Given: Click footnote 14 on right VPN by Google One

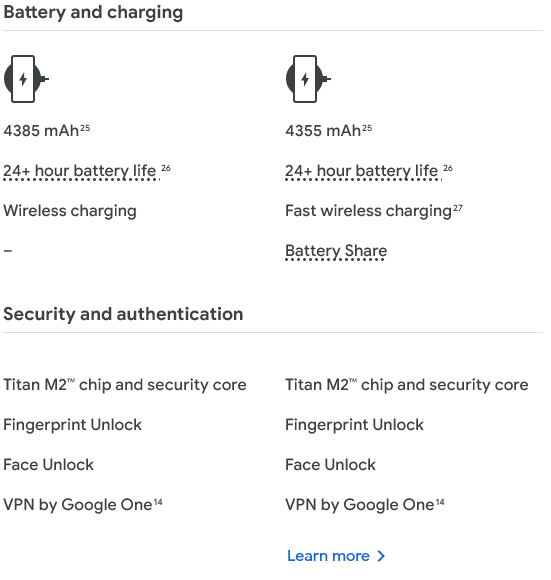Looking at the screenshot, I should (x=440, y=502).
